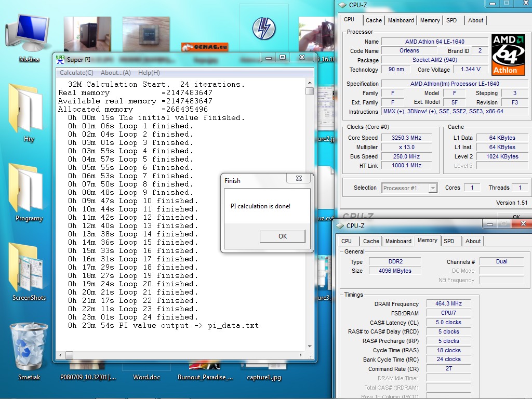Click the 1.344 V core voltage value

pyautogui.click(x=471, y=69)
